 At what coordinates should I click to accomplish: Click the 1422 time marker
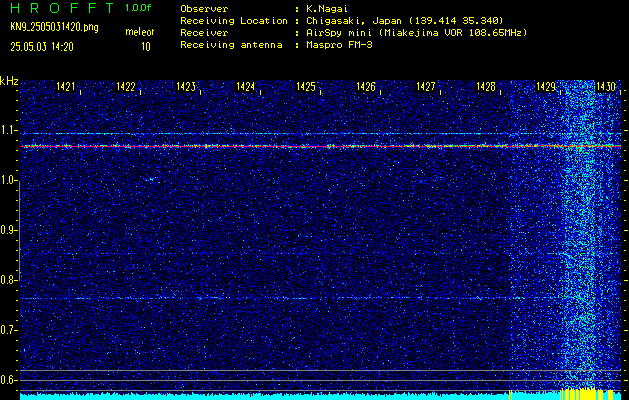[126, 86]
